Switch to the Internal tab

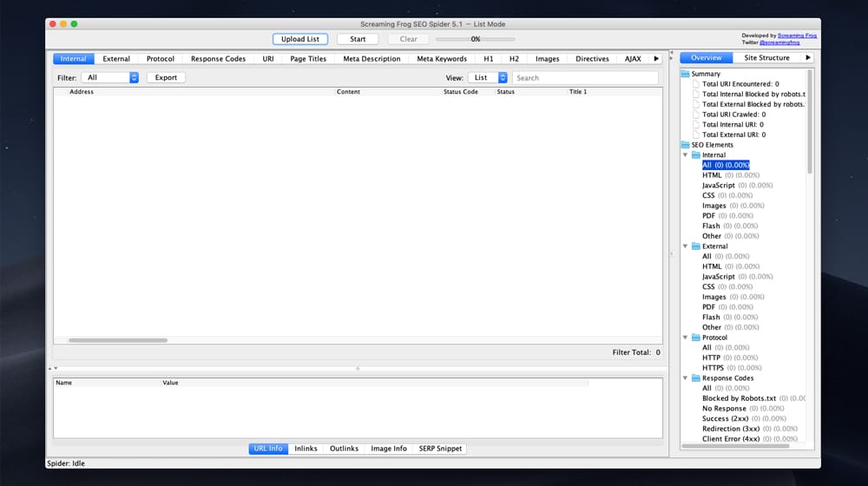73,59
